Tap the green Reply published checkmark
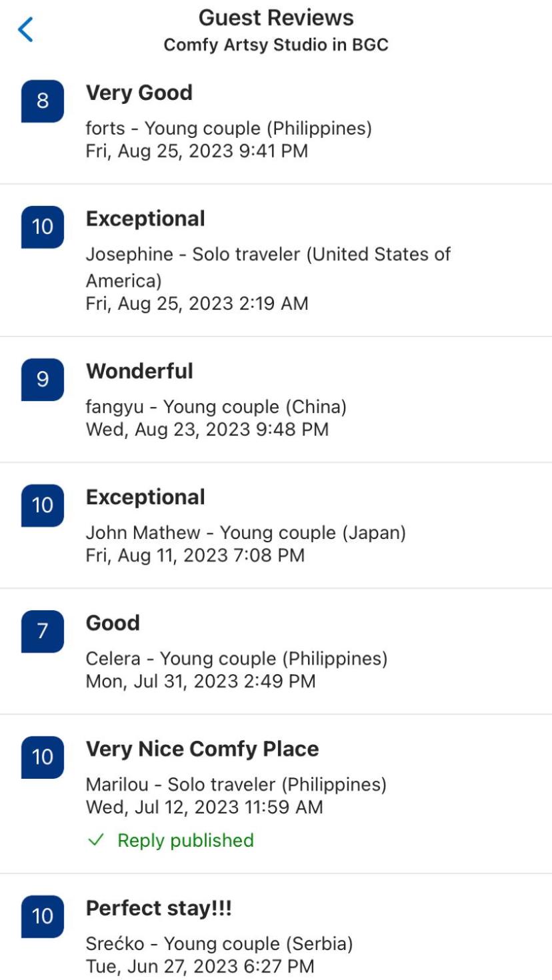The width and height of the screenshot is (552, 980). tap(96, 841)
